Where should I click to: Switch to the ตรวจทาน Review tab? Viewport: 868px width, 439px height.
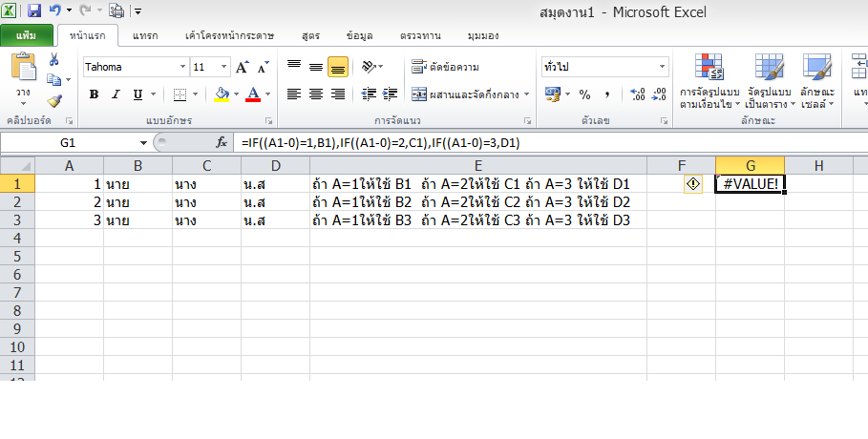pos(421,35)
